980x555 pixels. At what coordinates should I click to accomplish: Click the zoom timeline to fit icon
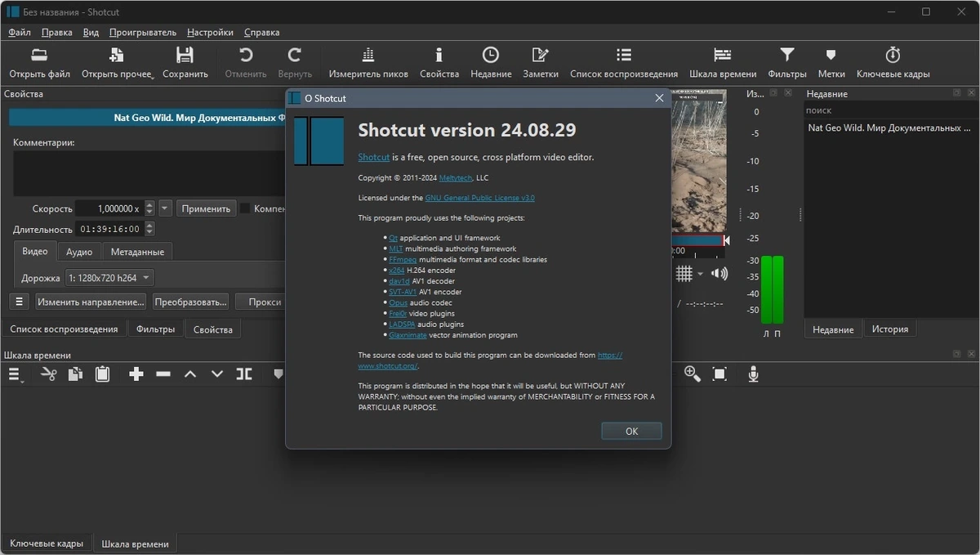pos(719,374)
